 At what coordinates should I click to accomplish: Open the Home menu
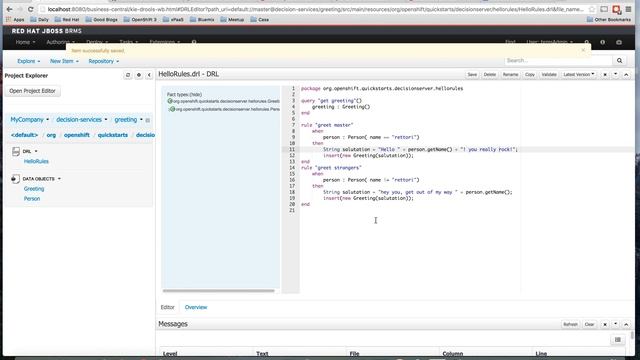point(25,42)
